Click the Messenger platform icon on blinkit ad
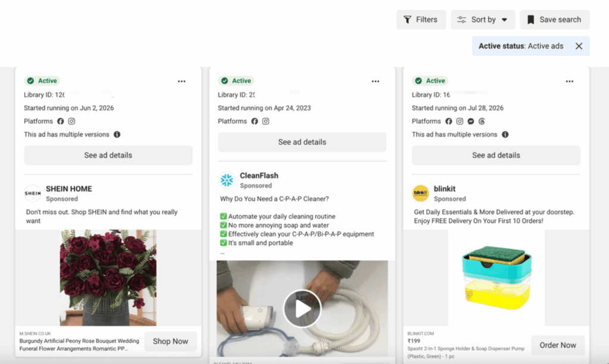This screenshot has width=609, height=364. [471, 121]
